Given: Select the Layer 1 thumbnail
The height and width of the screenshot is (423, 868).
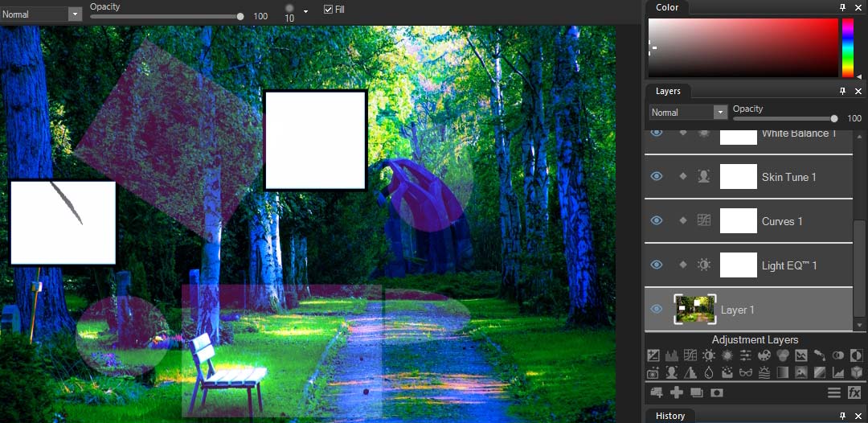Looking at the screenshot, I should (695, 309).
